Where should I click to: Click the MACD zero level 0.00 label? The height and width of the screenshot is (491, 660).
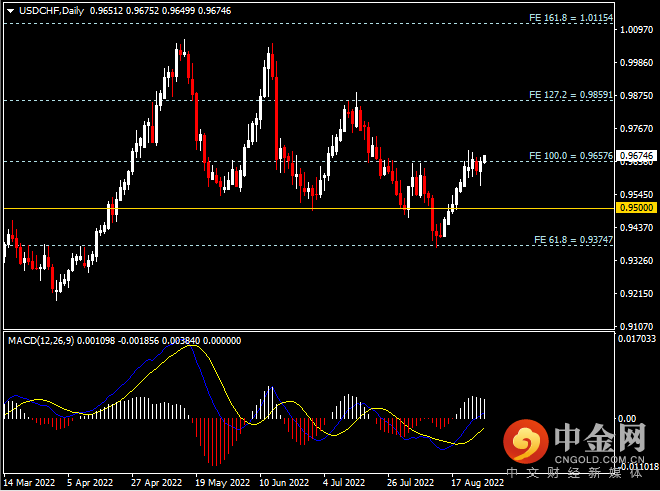[627, 418]
